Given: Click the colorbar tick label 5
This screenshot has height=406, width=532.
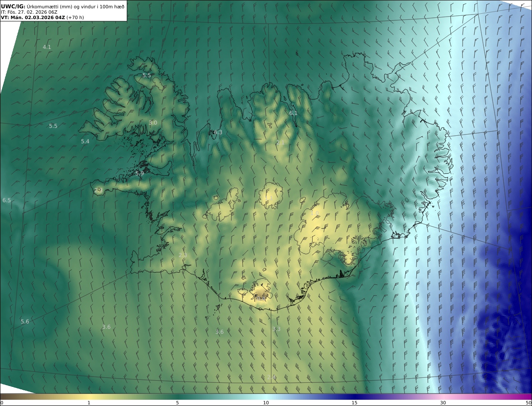Looking at the screenshot, I should pos(177,403).
